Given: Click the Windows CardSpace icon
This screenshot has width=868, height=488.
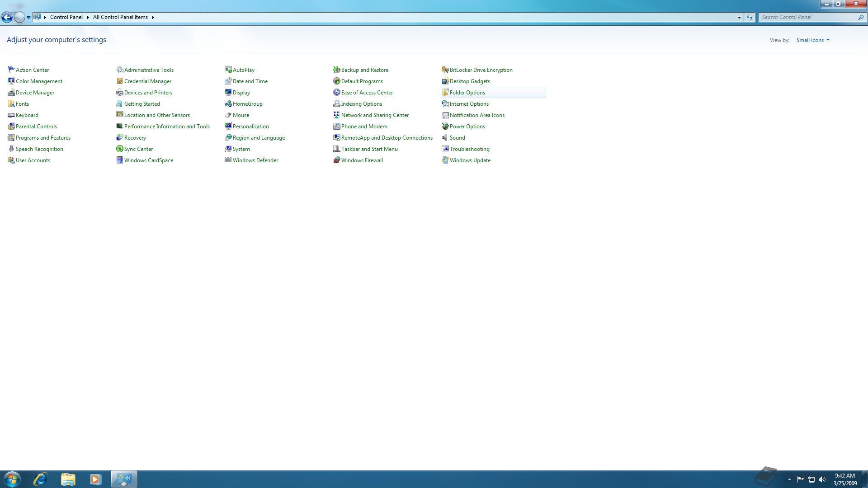Looking at the screenshot, I should tap(120, 160).
